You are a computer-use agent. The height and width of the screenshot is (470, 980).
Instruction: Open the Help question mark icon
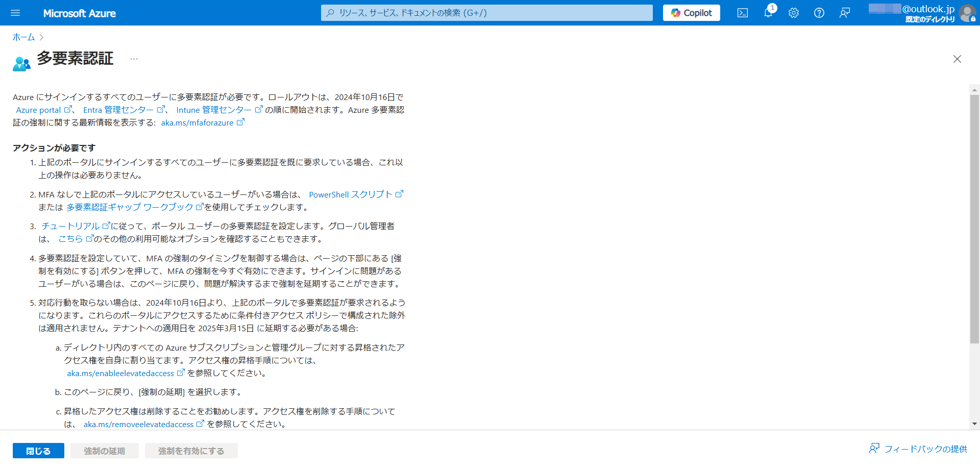click(x=819, y=13)
